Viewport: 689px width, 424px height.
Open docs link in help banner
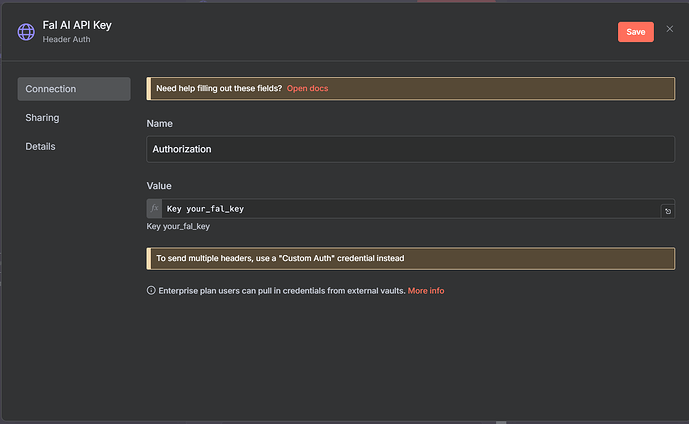point(307,88)
